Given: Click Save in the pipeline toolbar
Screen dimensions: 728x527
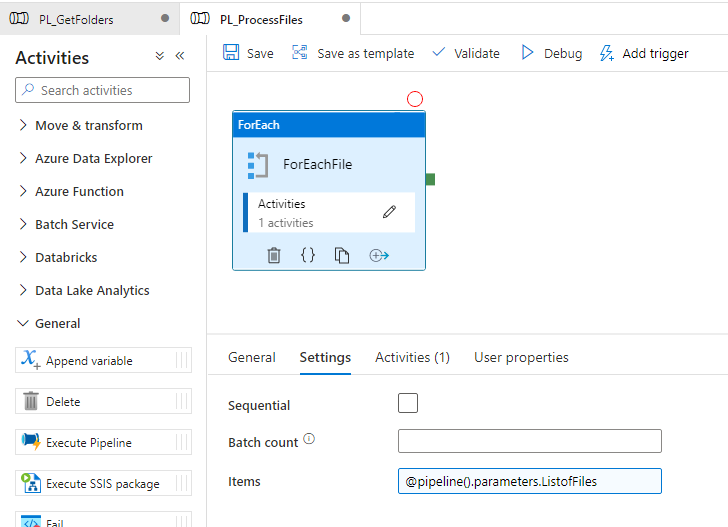Looking at the screenshot, I should (x=248, y=53).
